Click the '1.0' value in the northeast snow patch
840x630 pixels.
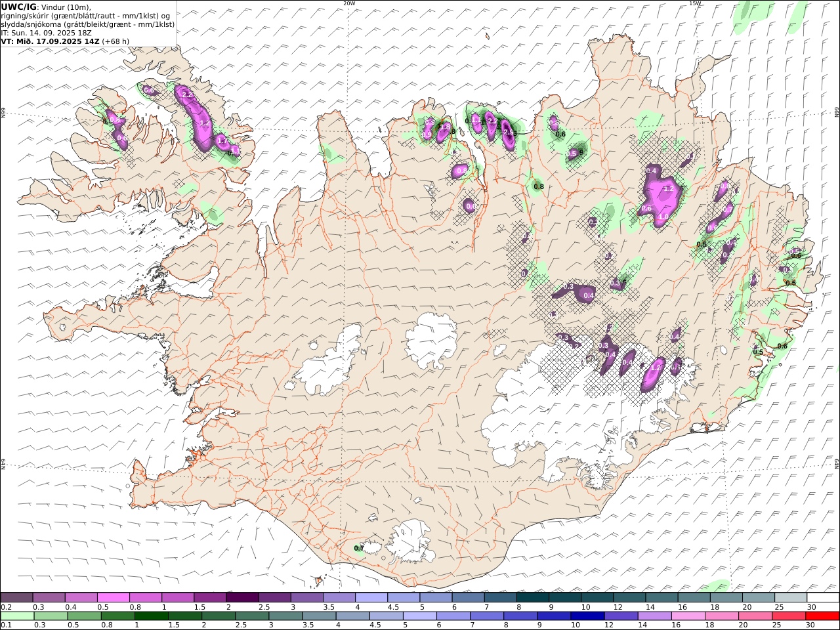[x=663, y=217]
